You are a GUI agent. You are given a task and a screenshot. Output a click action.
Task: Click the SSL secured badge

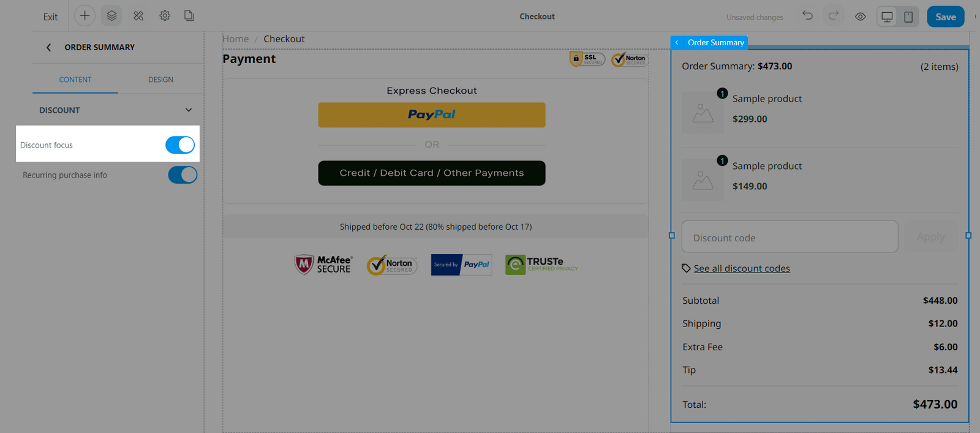click(x=587, y=59)
